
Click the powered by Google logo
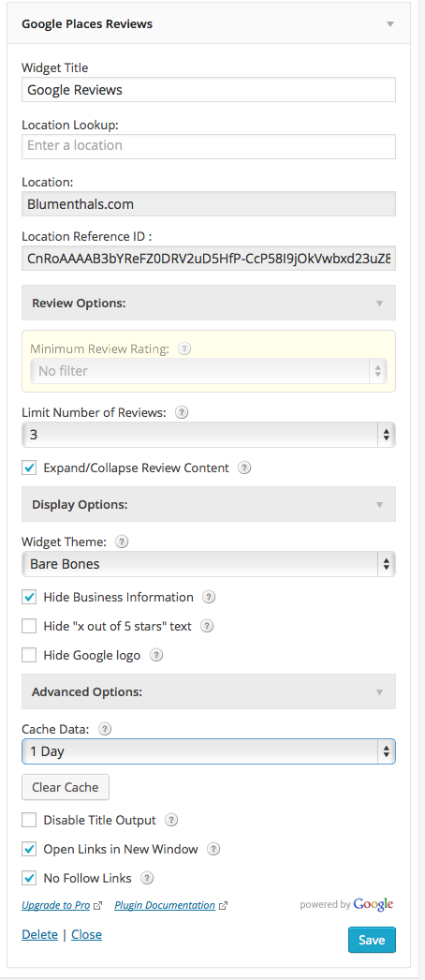tap(346, 904)
